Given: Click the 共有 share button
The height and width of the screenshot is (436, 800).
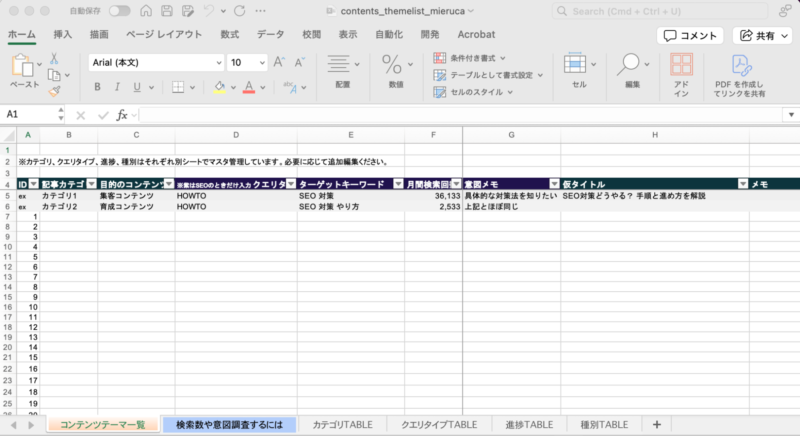Looking at the screenshot, I should (x=762, y=35).
